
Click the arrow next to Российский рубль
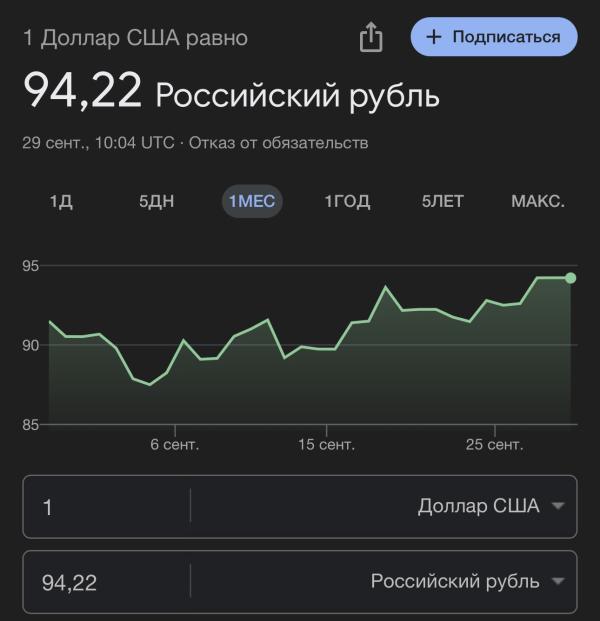click(558, 581)
